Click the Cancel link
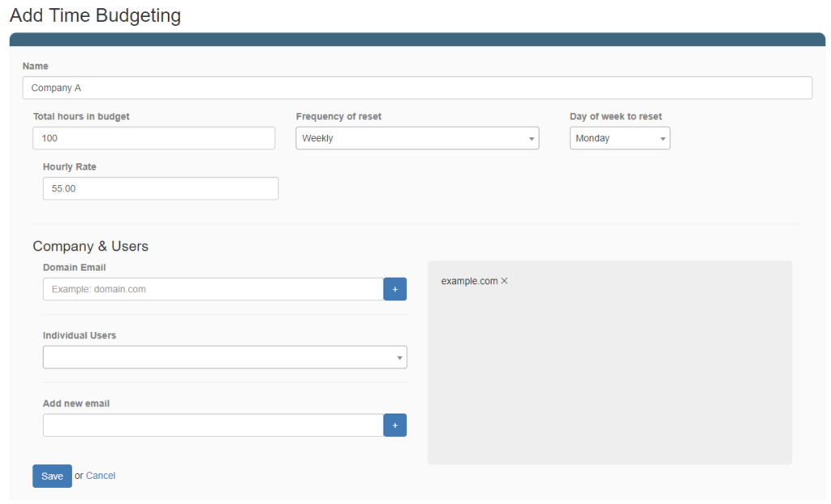The width and height of the screenshot is (831, 504). (x=101, y=476)
